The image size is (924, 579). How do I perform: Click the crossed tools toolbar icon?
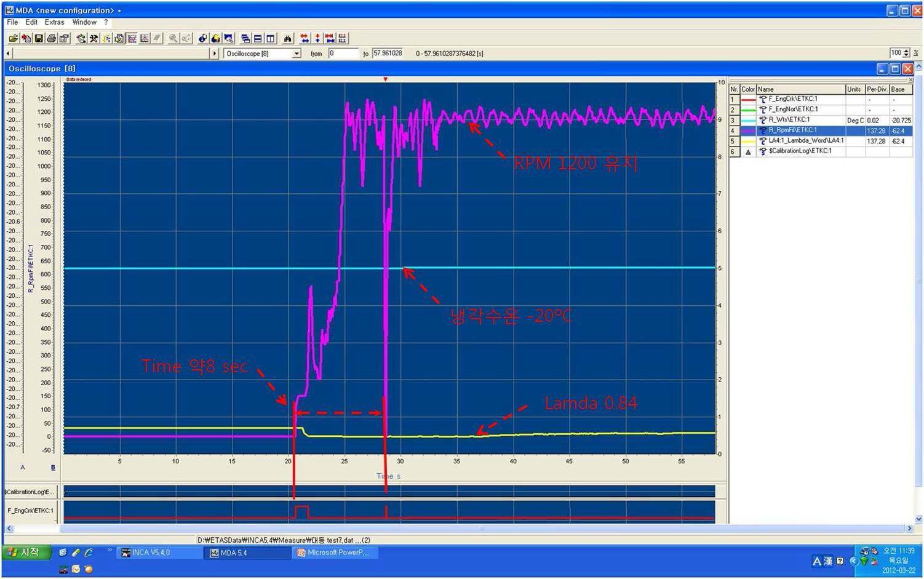pyautogui.click(x=94, y=38)
